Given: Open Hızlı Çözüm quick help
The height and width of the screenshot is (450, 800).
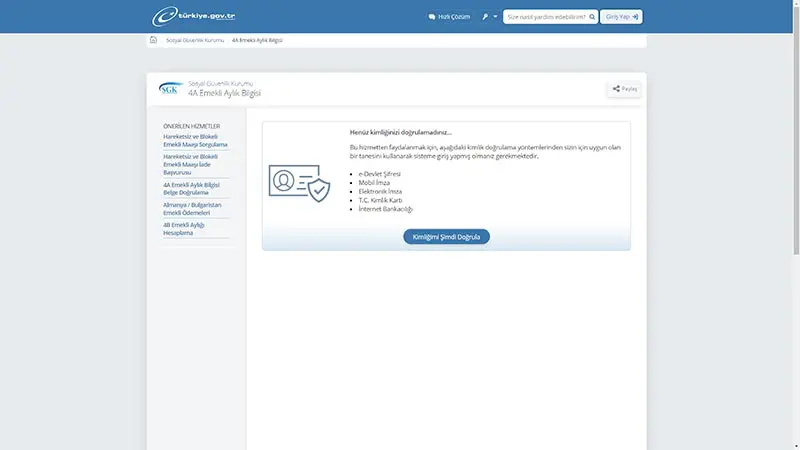Looking at the screenshot, I should click(448, 17).
